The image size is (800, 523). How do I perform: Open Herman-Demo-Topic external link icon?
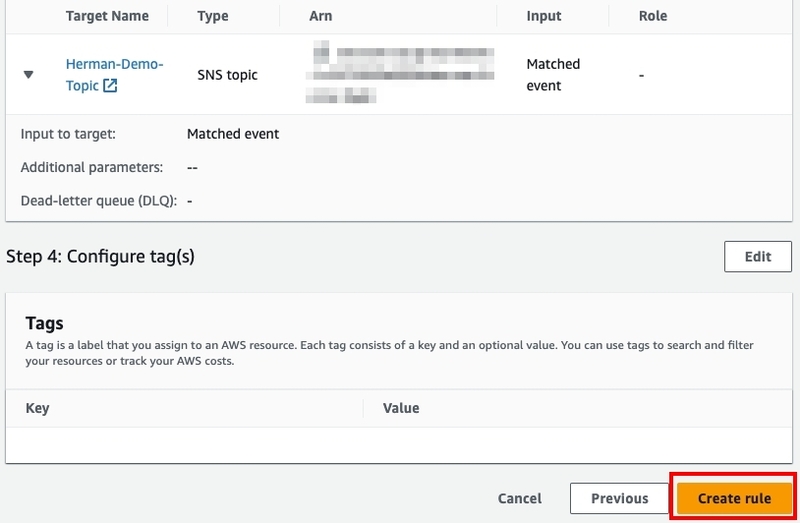pos(110,86)
